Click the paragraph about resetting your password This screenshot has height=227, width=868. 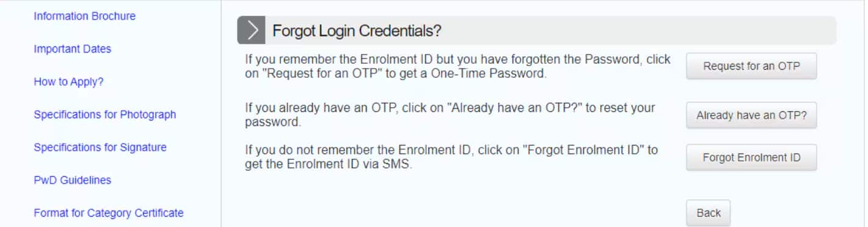click(450, 114)
